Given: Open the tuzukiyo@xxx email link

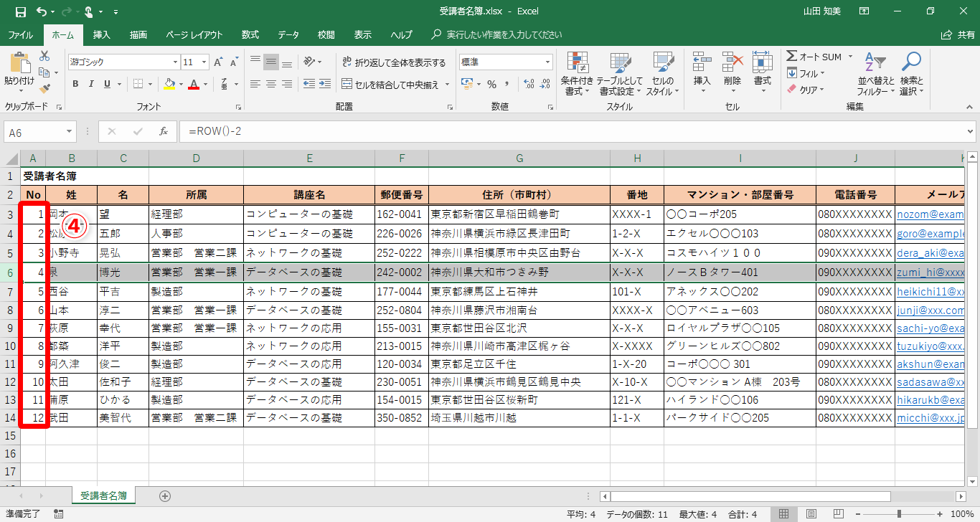Looking at the screenshot, I should pos(930,346).
